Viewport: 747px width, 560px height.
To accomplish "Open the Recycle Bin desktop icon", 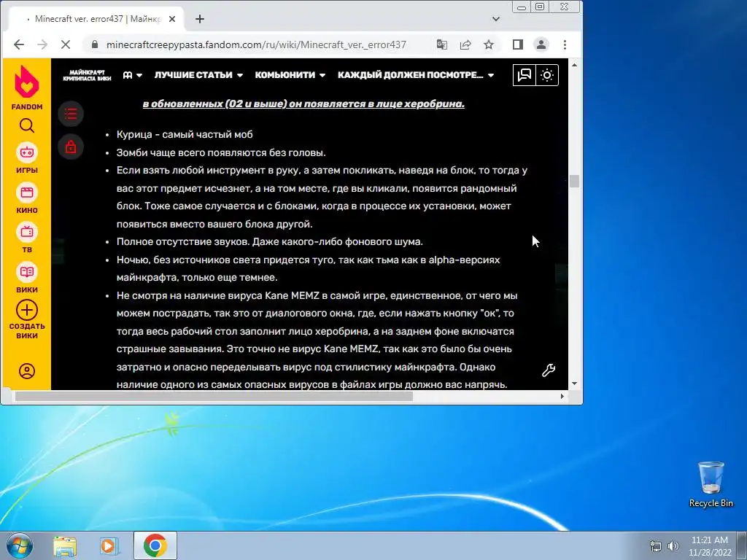I will tap(711, 484).
